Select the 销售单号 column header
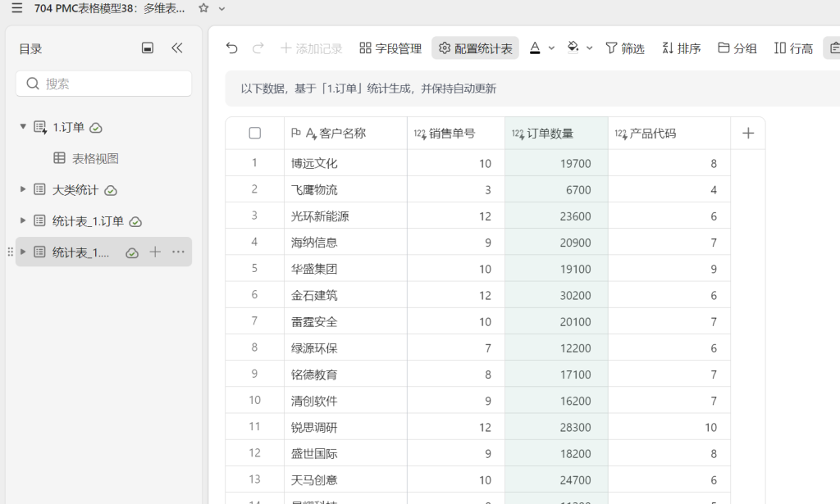Image resolution: width=840 pixels, height=504 pixels. 456,134
